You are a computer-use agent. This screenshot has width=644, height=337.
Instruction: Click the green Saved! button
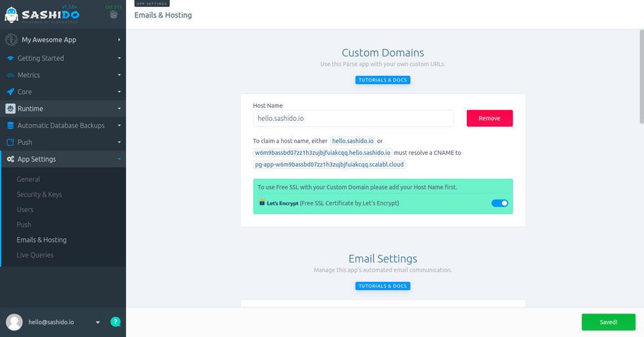[608, 322]
